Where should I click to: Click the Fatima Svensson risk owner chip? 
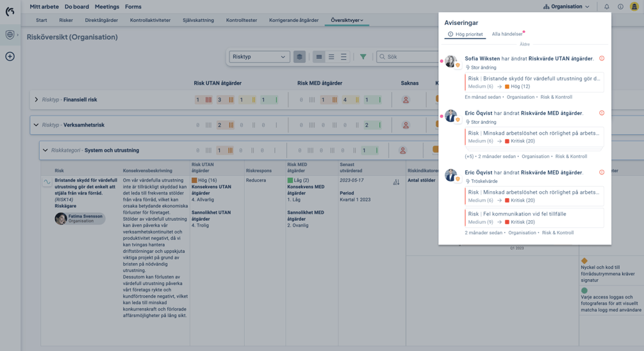click(79, 218)
